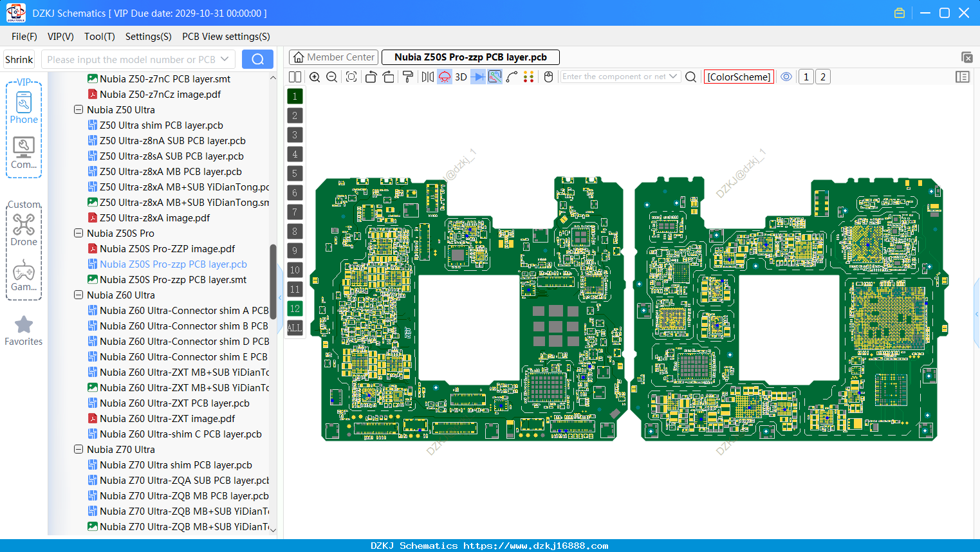The image size is (980, 552).
Task: Rotate the board clockwise
Action: click(389, 77)
